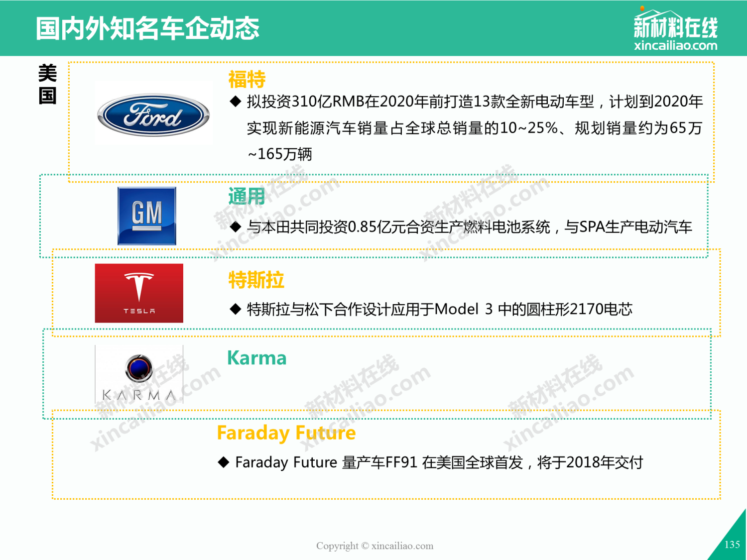This screenshot has height=560, width=747.
Task: Click the Karma logo image
Action: click(139, 374)
